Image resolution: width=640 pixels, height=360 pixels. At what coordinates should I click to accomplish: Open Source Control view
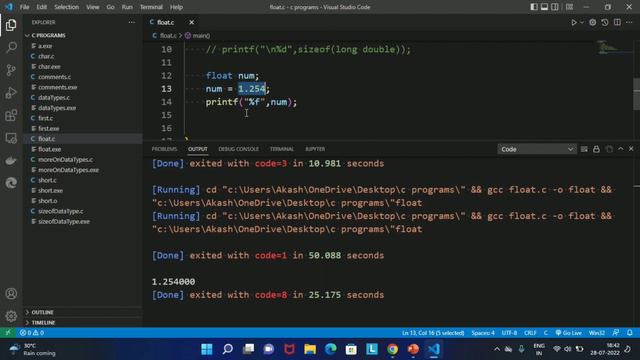click(11, 70)
